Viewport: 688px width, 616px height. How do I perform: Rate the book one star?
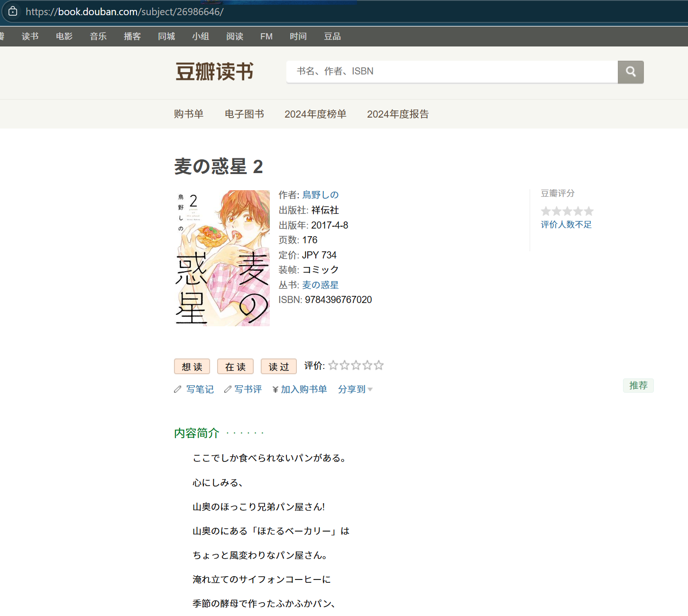click(x=333, y=365)
